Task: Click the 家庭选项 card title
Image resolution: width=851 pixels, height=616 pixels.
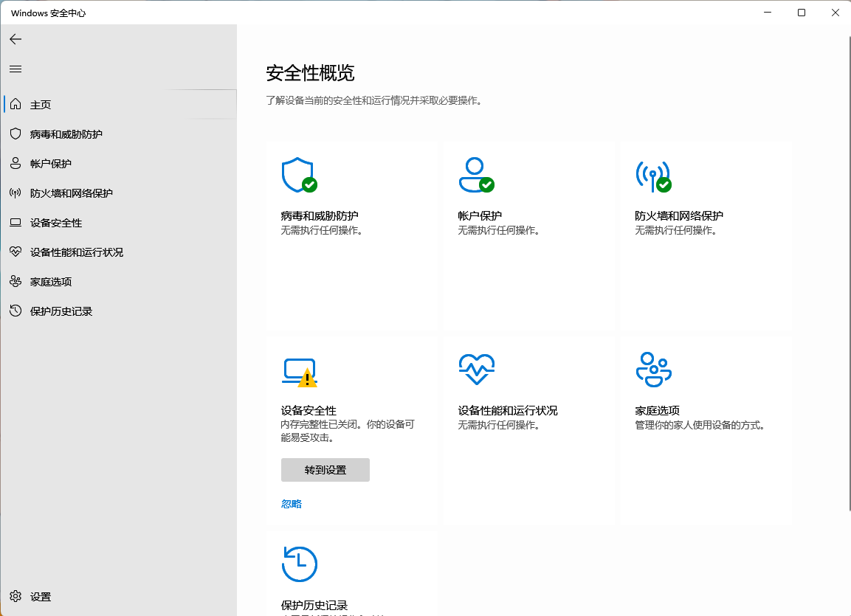Action: [x=657, y=410]
